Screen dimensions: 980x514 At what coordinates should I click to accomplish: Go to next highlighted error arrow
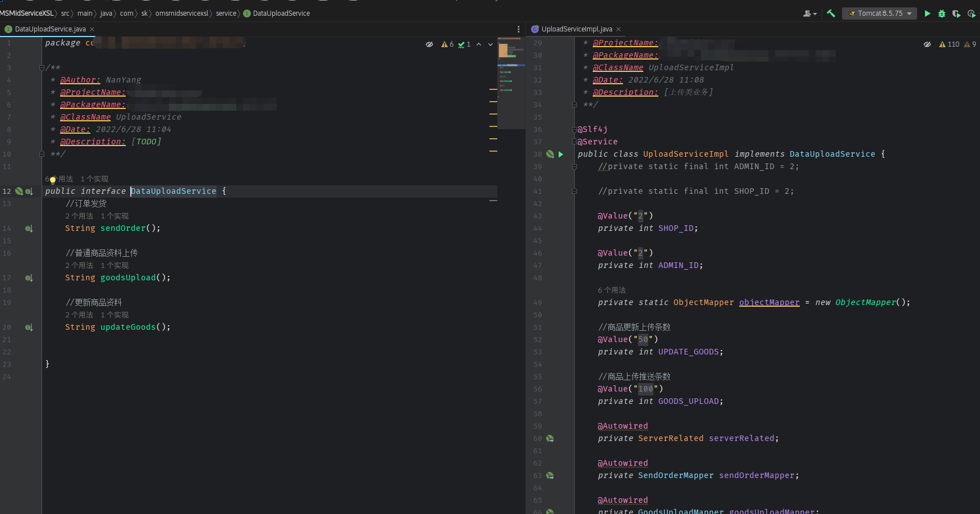(x=491, y=44)
